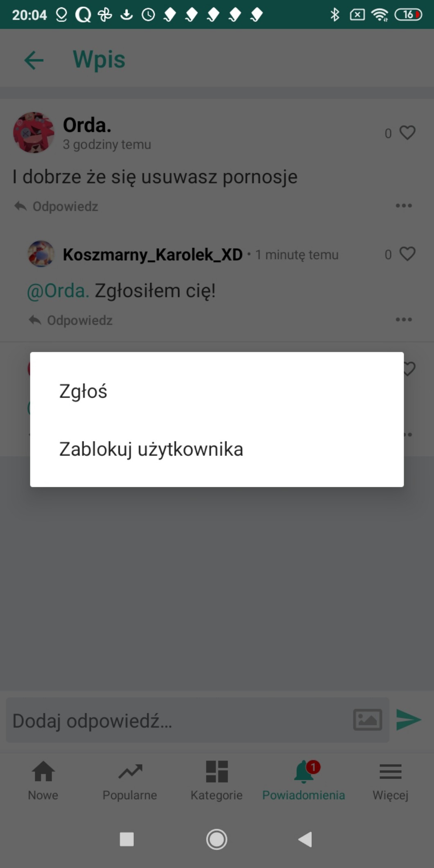Like Orda.'s comment with the heart

[x=407, y=133]
